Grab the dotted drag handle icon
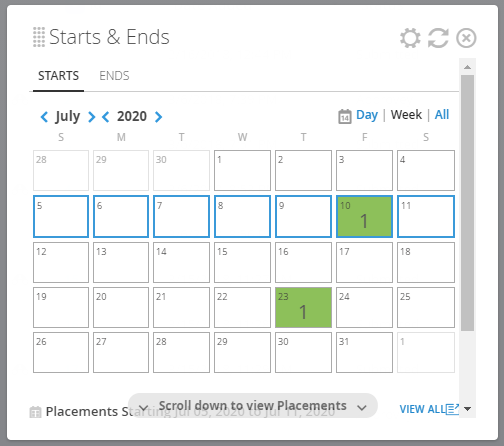 tap(39, 37)
